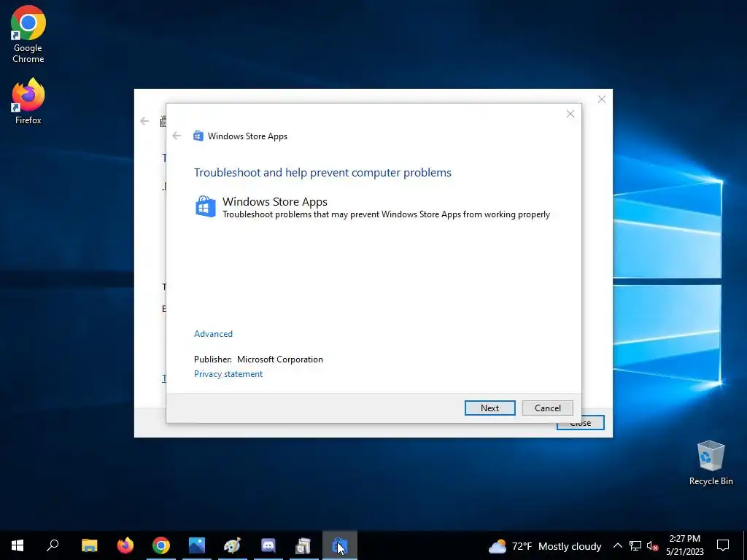This screenshot has height=560, width=747.
Task: Click the muted volume tray icon
Action: pos(652,545)
